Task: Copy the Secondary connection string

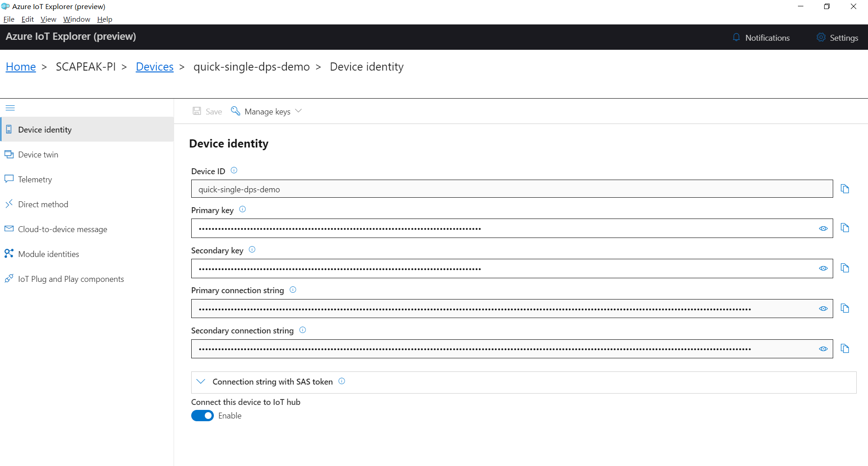Action: (x=844, y=348)
